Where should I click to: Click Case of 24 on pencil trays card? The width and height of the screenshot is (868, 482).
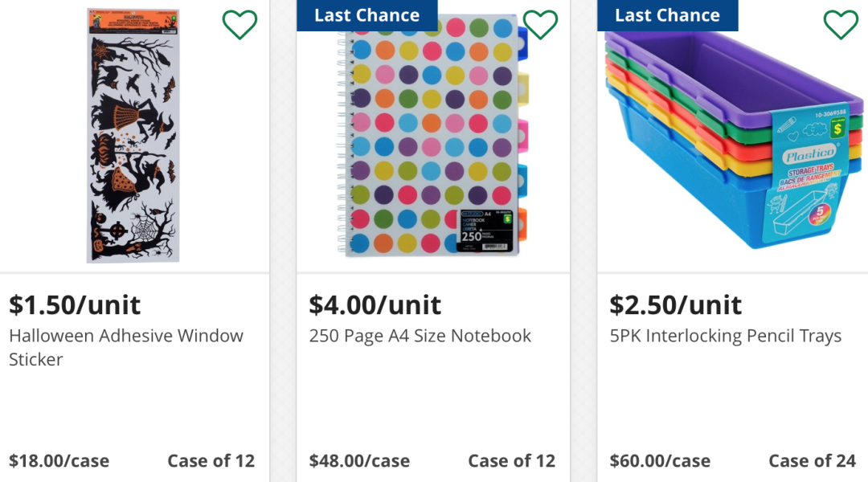click(x=813, y=461)
